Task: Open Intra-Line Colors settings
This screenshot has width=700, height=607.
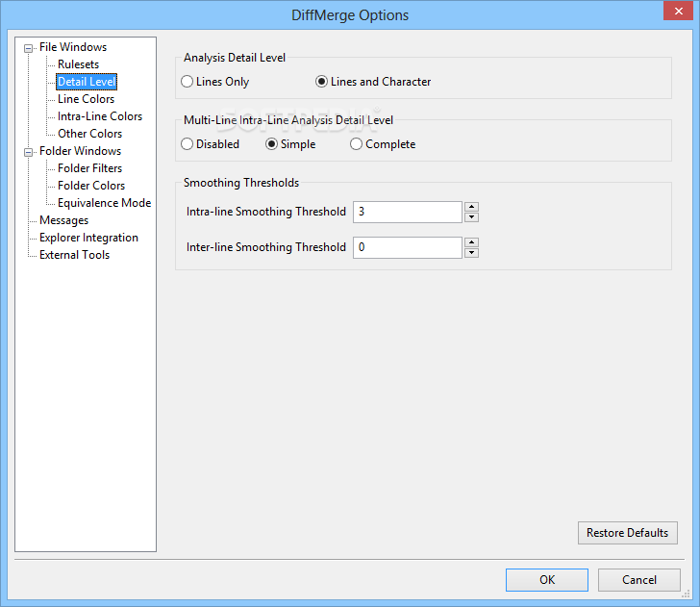Action: pyautogui.click(x=100, y=116)
